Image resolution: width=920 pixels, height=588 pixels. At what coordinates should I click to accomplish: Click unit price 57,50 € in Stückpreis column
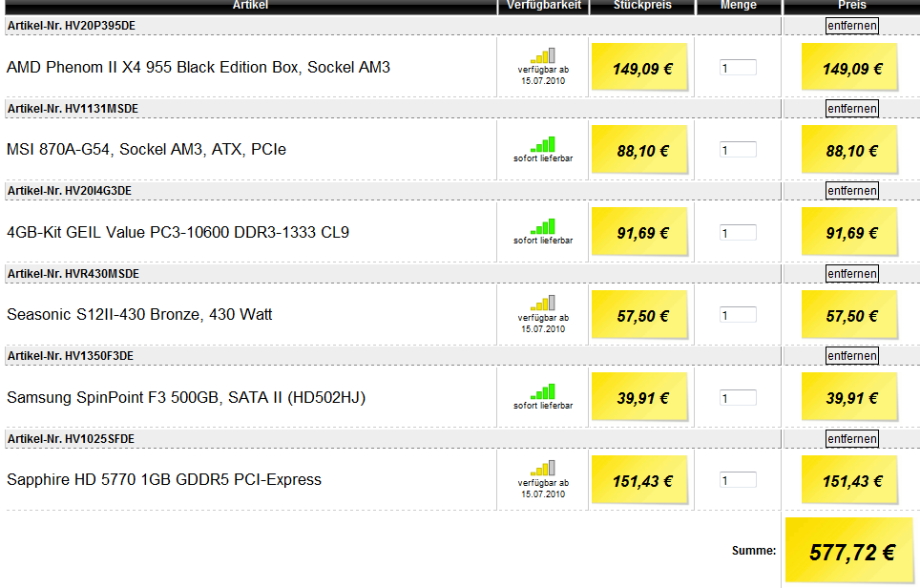click(640, 315)
